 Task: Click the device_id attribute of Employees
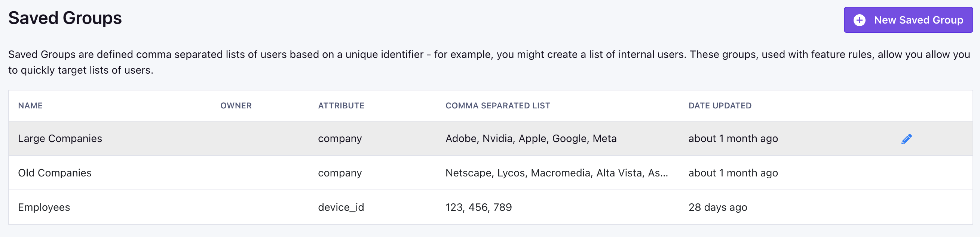click(x=341, y=207)
